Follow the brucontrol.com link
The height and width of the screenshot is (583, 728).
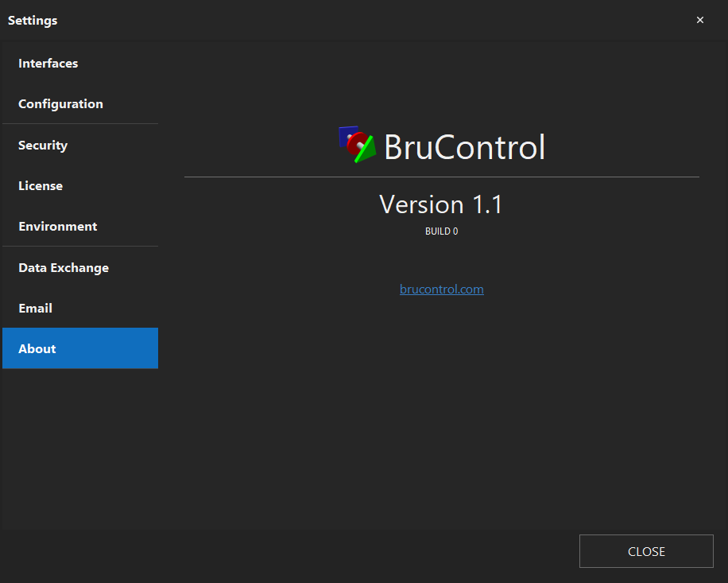[x=442, y=289]
